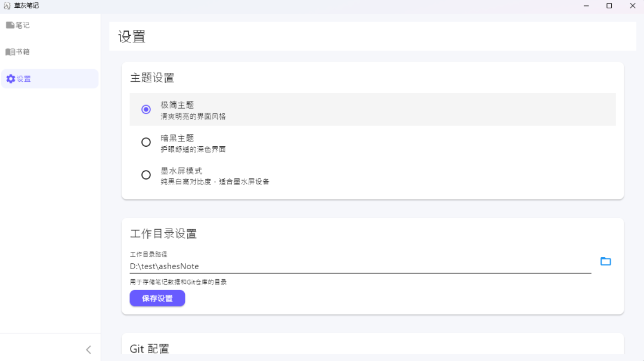Minimize the 草灰笔记 window
644x361 pixels.
586,5
